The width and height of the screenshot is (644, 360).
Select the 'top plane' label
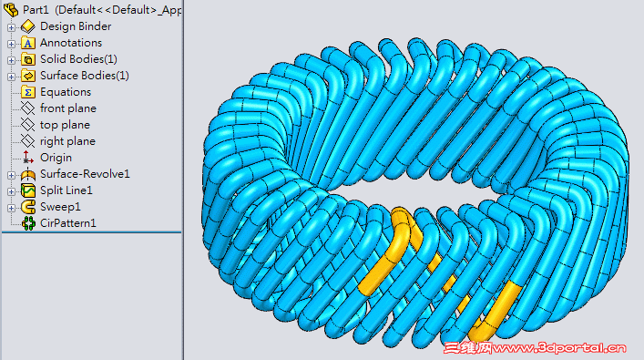[x=65, y=125]
